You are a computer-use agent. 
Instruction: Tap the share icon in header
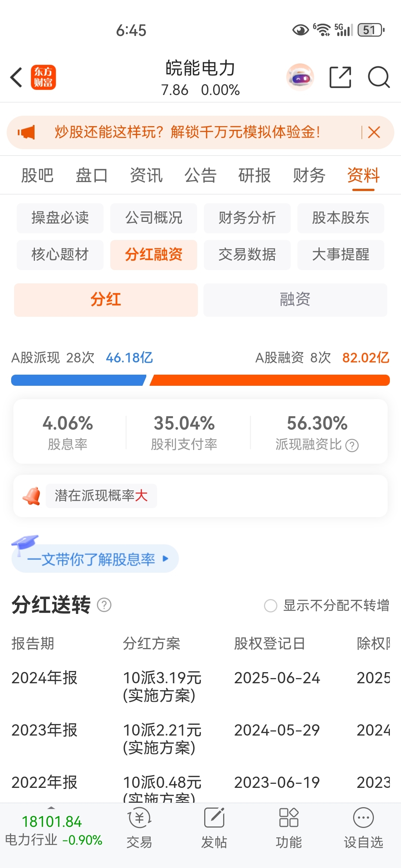point(340,78)
